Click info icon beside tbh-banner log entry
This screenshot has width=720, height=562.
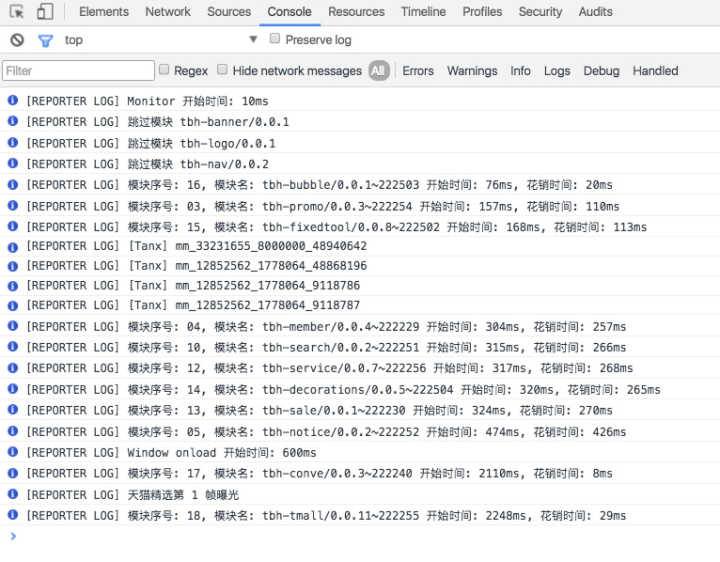point(12,122)
